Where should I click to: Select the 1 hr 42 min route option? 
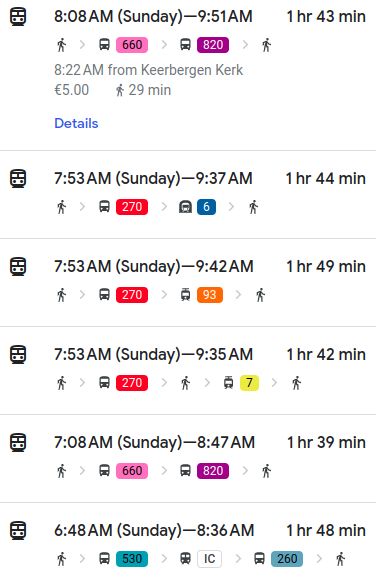tap(188, 370)
